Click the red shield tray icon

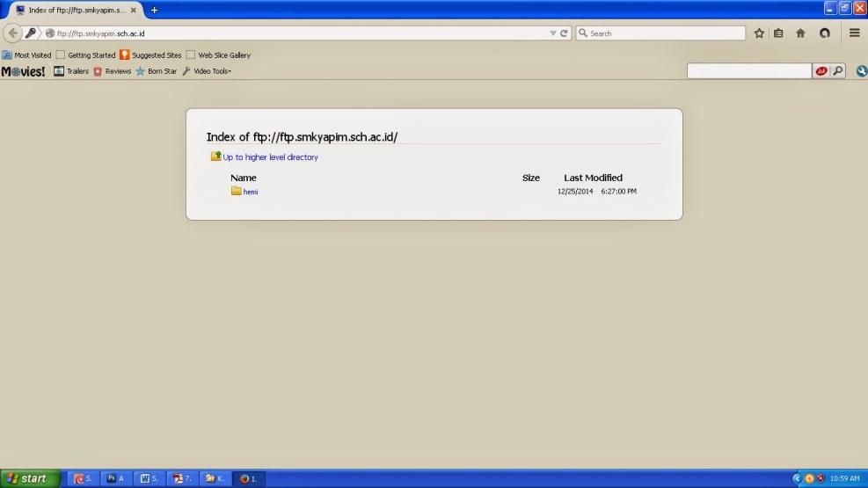[821, 478]
